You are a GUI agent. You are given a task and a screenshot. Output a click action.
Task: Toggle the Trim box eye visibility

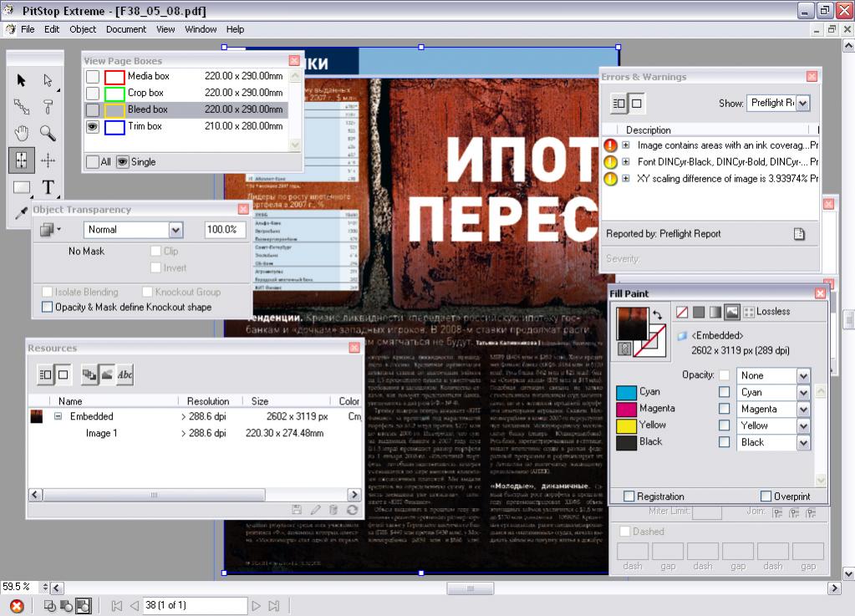[93, 126]
